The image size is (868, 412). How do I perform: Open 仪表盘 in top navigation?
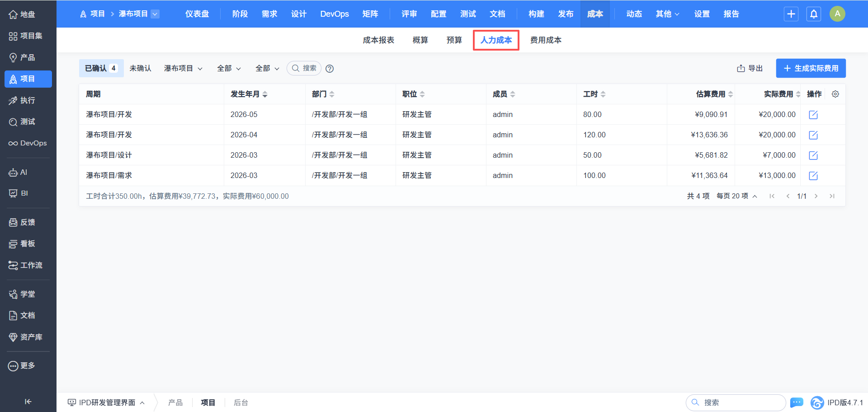coord(197,14)
